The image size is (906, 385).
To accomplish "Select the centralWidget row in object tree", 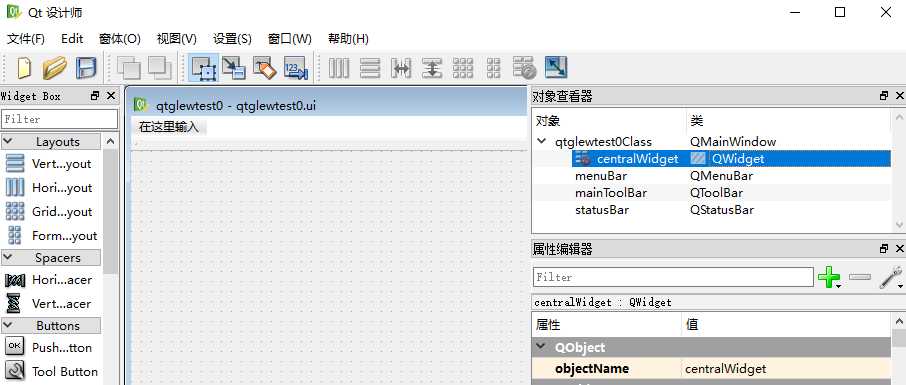I will click(x=711, y=158).
